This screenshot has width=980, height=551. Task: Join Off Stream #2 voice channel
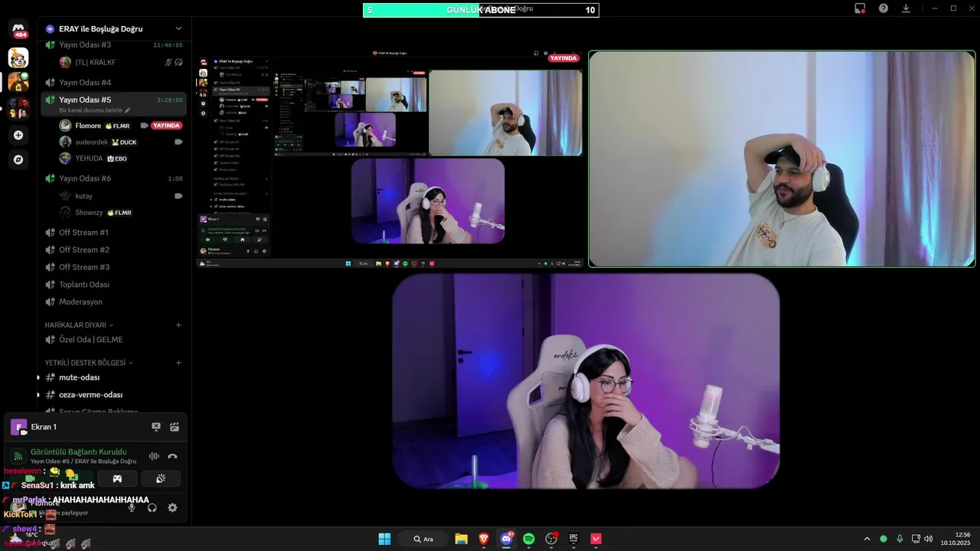click(x=113, y=250)
